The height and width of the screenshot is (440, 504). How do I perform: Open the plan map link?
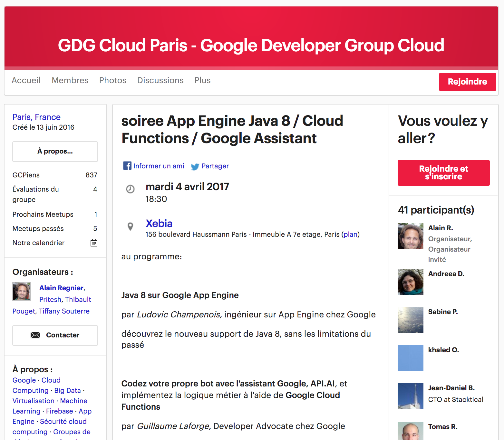point(351,235)
